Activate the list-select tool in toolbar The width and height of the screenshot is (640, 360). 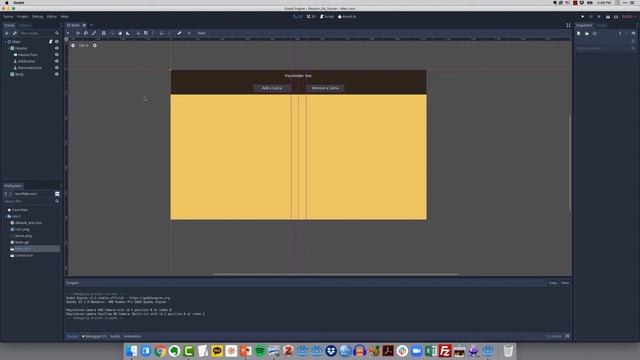tap(104, 33)
